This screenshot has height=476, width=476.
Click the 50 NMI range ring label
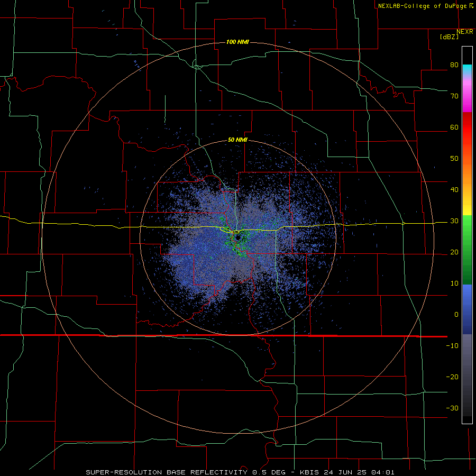point(237,140)
